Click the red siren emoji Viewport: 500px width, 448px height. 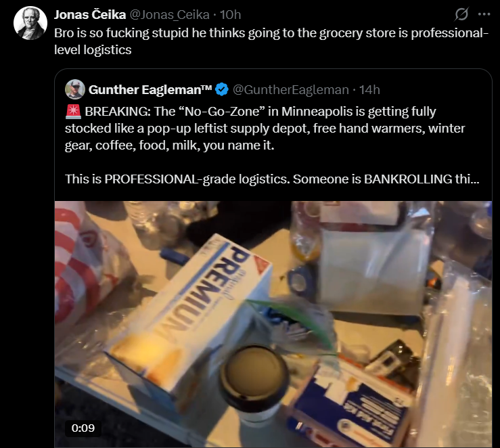pos(73,111)
